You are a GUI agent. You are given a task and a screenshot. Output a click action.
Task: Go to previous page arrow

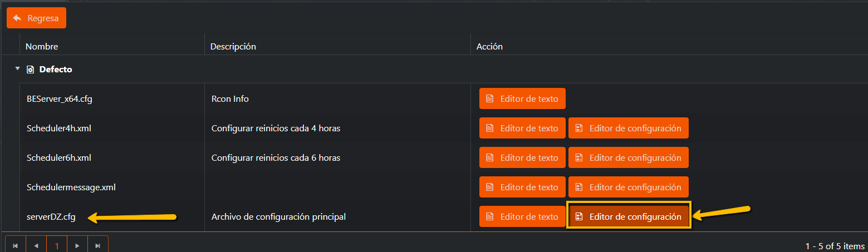pos(36,245)
